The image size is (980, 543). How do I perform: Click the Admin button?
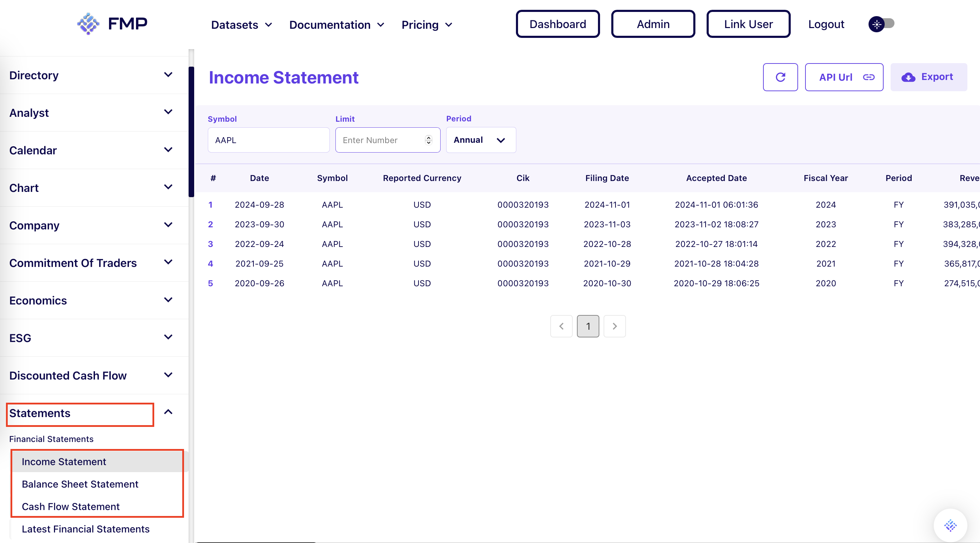pyautogui.click(x=653, y=24)
